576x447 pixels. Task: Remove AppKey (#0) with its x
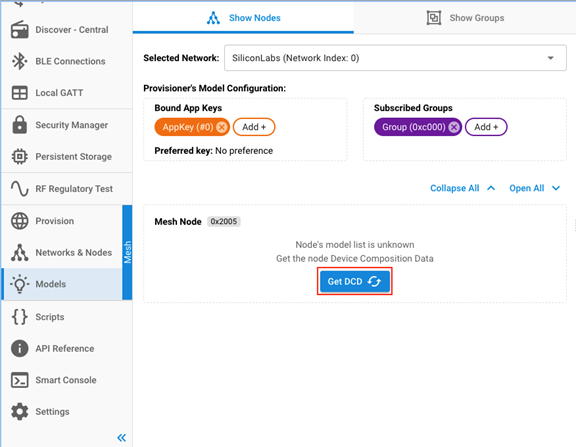click(x=222, y=127)
